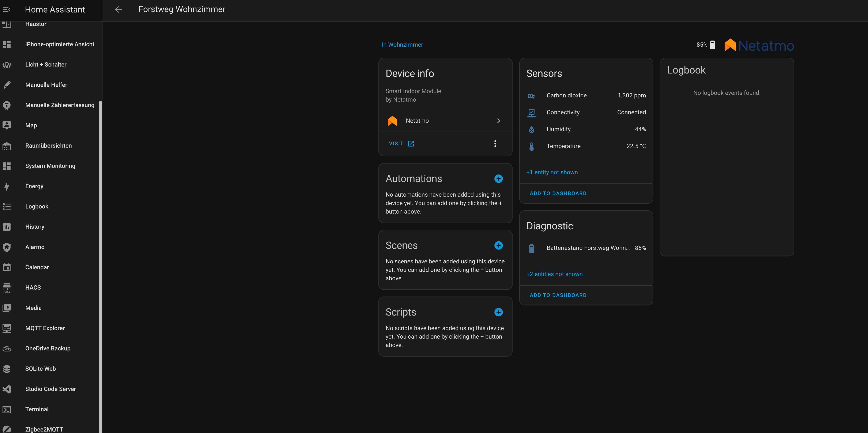Click the Manuelle Helfer pencil icon
This screenshot has width=868, height=433.
pyautogui.click(x=7, y=85)
